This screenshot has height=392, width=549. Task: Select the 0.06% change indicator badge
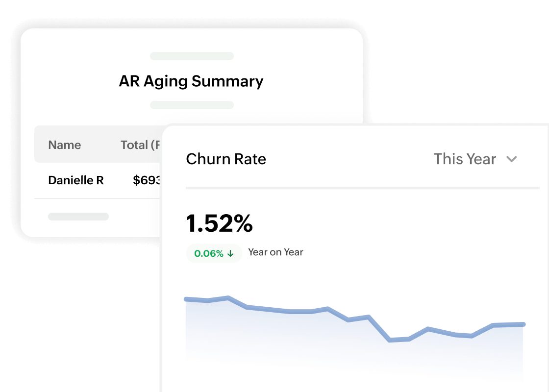pyautogui.click(x=214, y=253)
